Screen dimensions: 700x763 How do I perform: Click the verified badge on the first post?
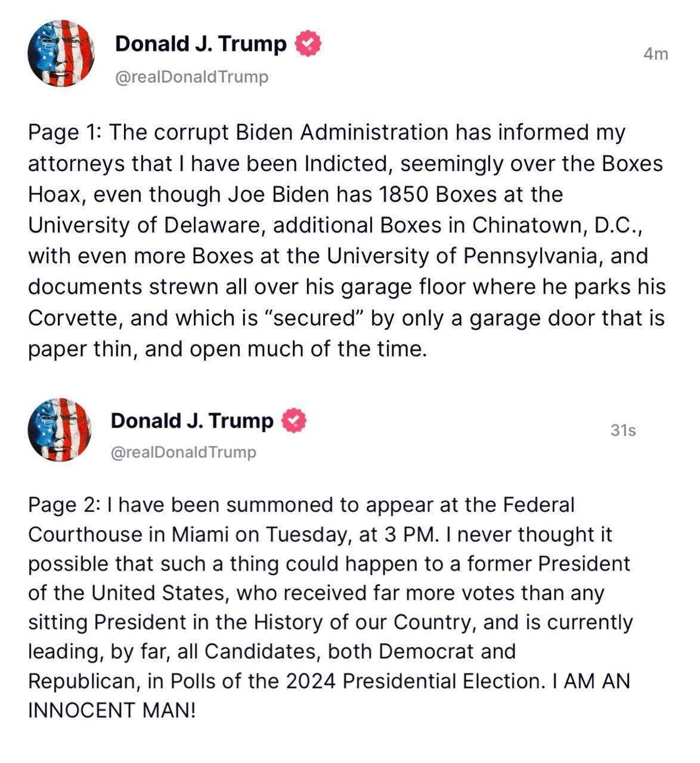308,44
